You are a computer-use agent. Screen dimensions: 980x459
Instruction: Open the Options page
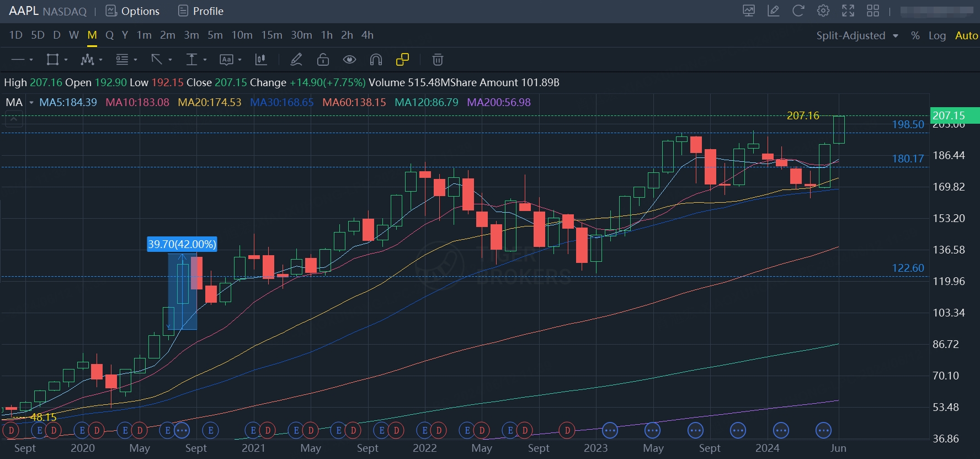140,11
